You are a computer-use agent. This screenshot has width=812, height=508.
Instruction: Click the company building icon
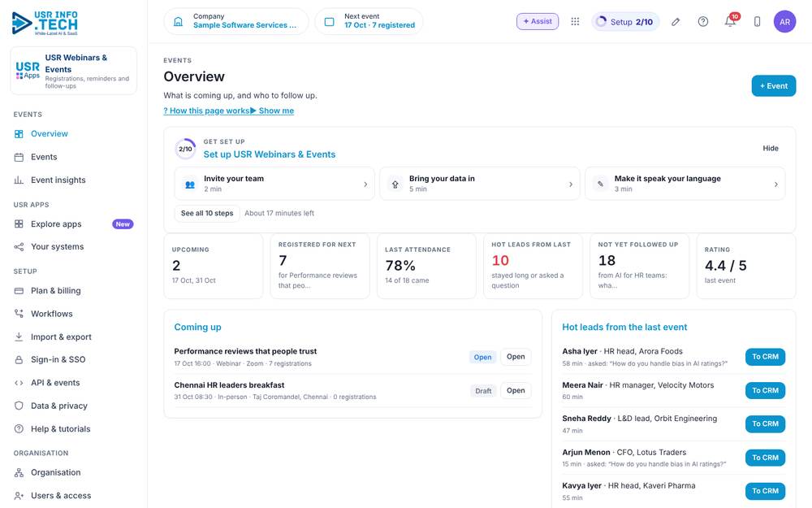178,22
